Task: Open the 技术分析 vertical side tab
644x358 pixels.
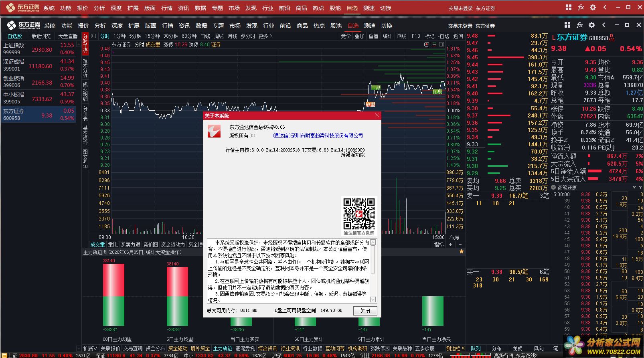Action: 85,68
